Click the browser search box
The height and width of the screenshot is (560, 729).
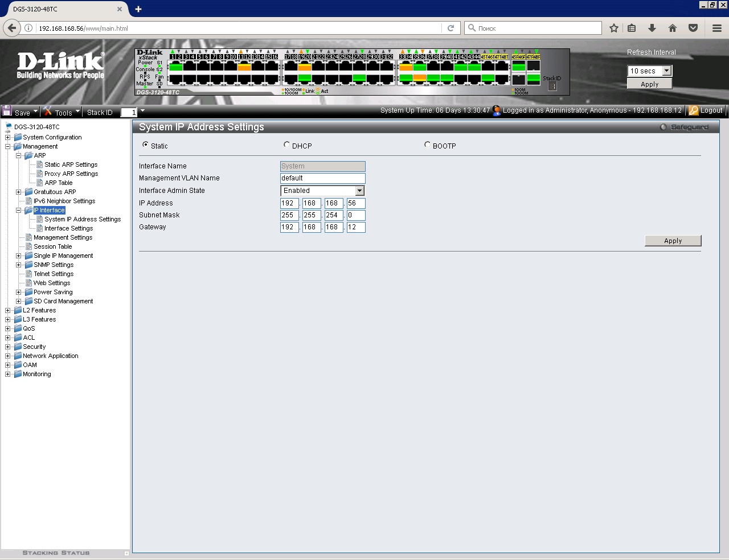point(533,28)
